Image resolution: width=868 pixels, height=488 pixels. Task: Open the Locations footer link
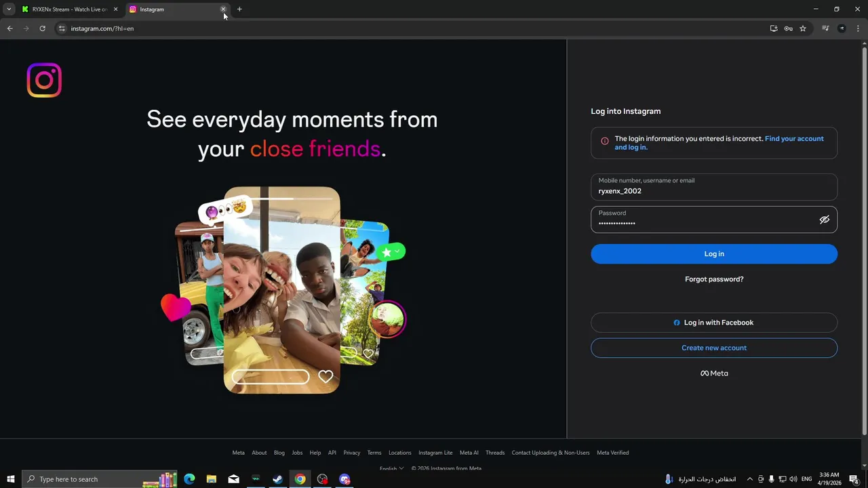pos(400,453)
